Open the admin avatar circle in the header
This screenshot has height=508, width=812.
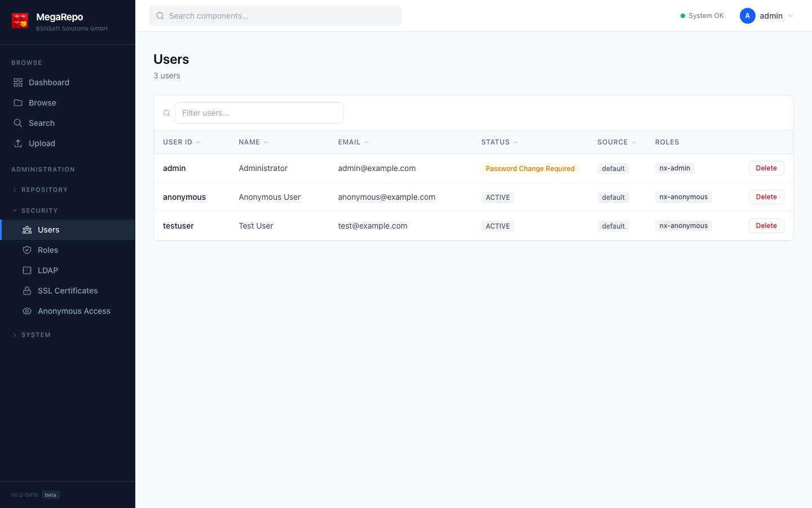coord(747,16)
